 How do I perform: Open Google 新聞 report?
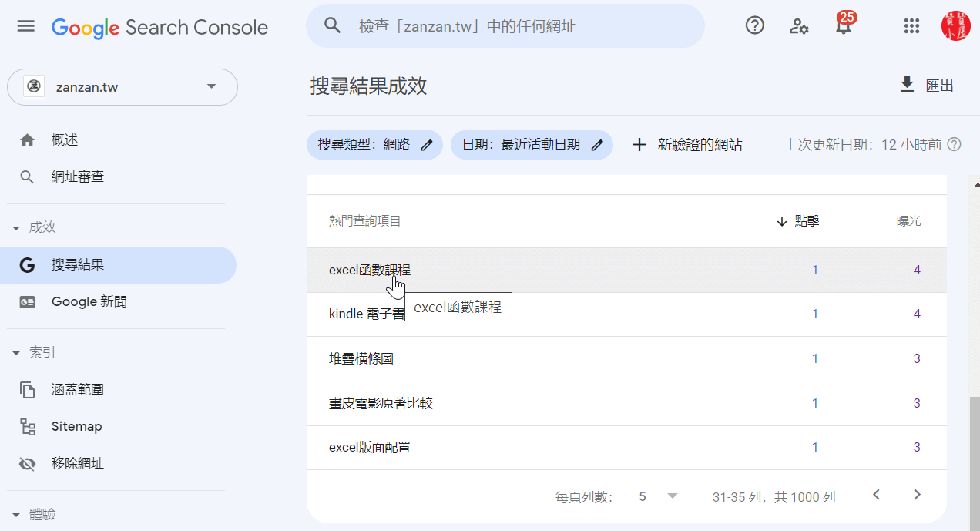(89, 302)
